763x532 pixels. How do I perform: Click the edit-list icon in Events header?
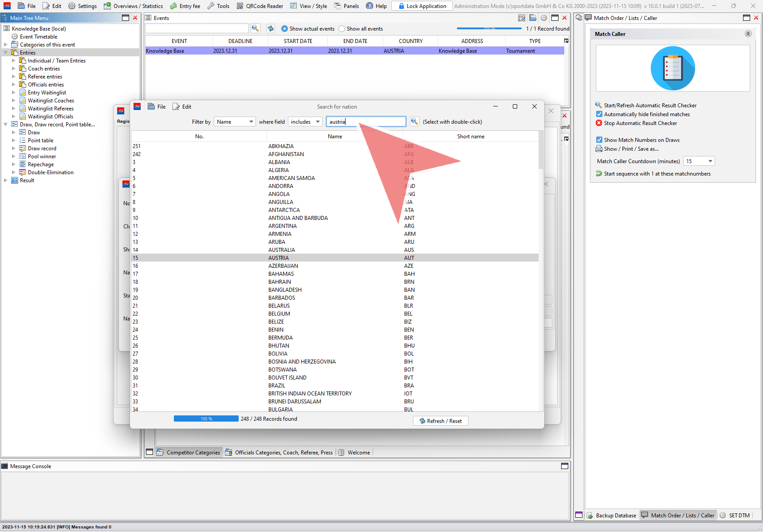pos(522,18)
